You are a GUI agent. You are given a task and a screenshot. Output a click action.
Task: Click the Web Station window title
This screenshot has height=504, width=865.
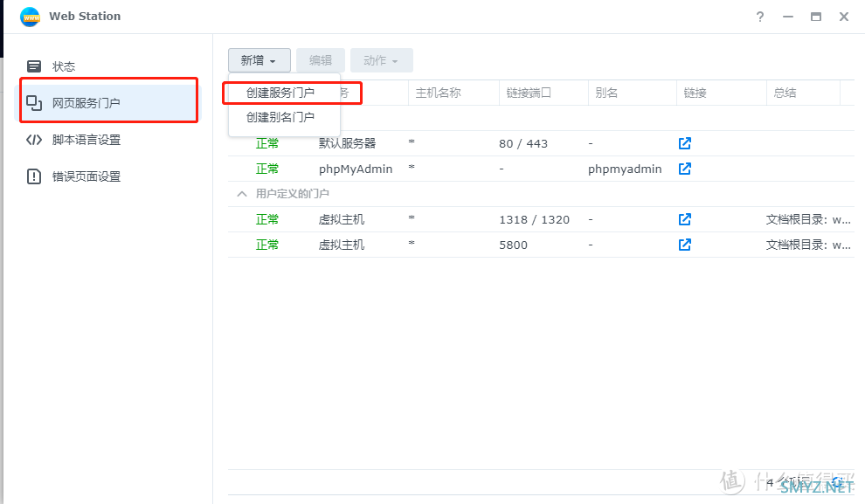tap(85, 17)
